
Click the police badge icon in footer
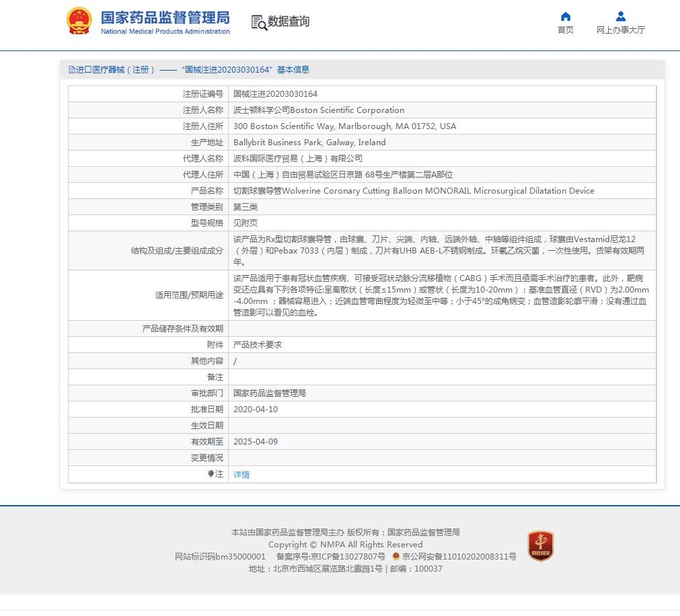(x=395, y=556)
